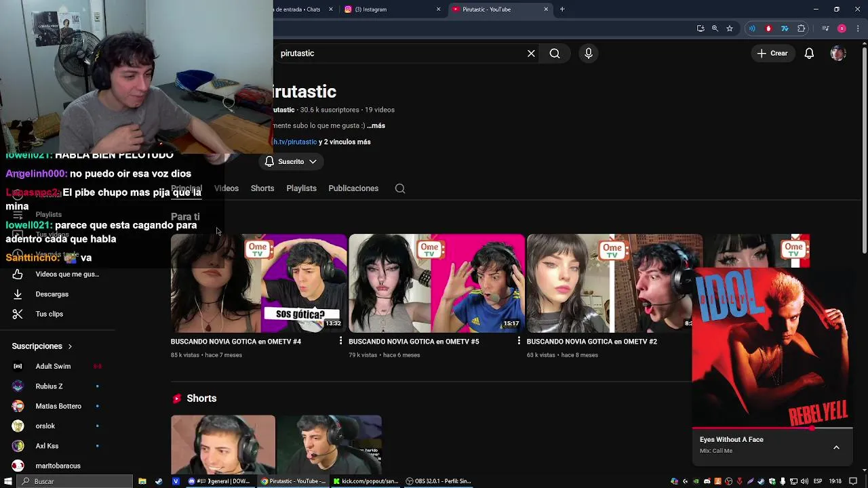Screen dimensions: 868x488
Task: Open Discord general window in taskbar
Action: point(219,481)
